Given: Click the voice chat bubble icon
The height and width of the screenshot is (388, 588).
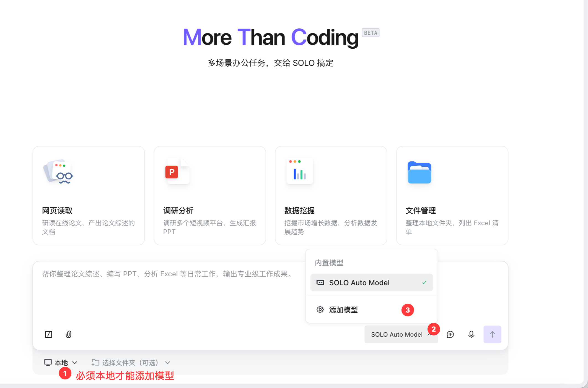Looking at the screenshot, I should 450,334.
